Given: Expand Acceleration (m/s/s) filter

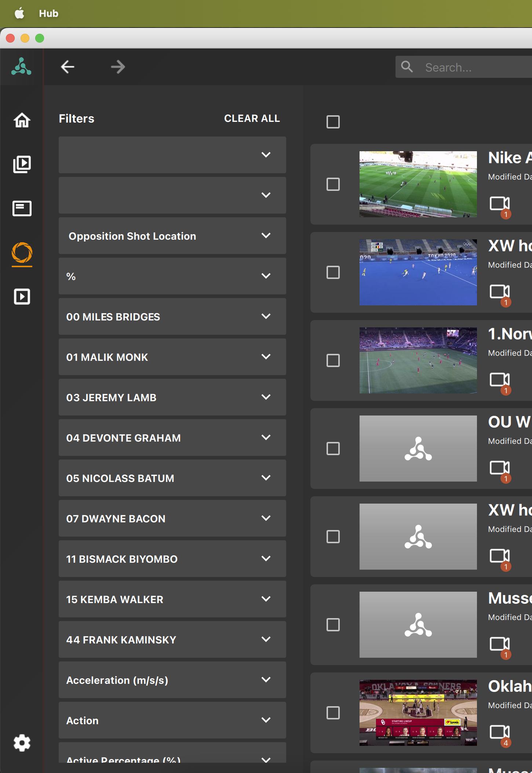Looking at the screenshot, I should (x=172, y=680).
